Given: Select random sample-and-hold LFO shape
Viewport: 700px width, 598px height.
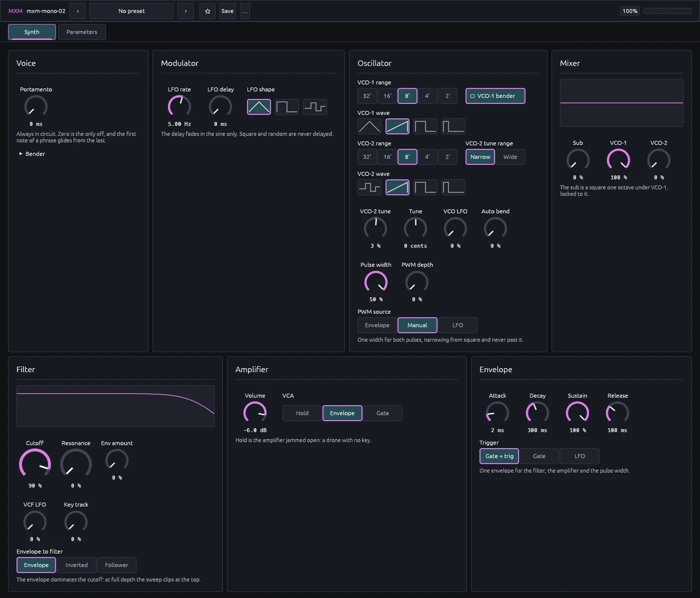Looking at the screenshot, I should pos(315,107).
